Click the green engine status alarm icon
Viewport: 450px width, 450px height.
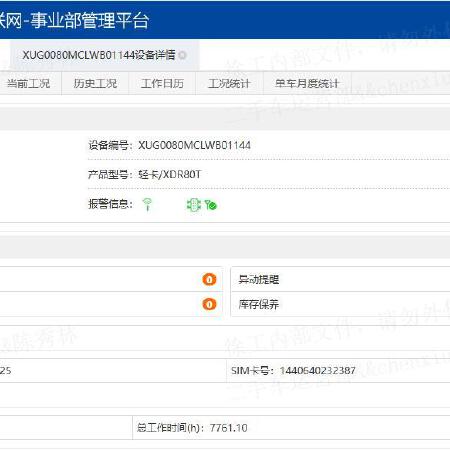194,205
